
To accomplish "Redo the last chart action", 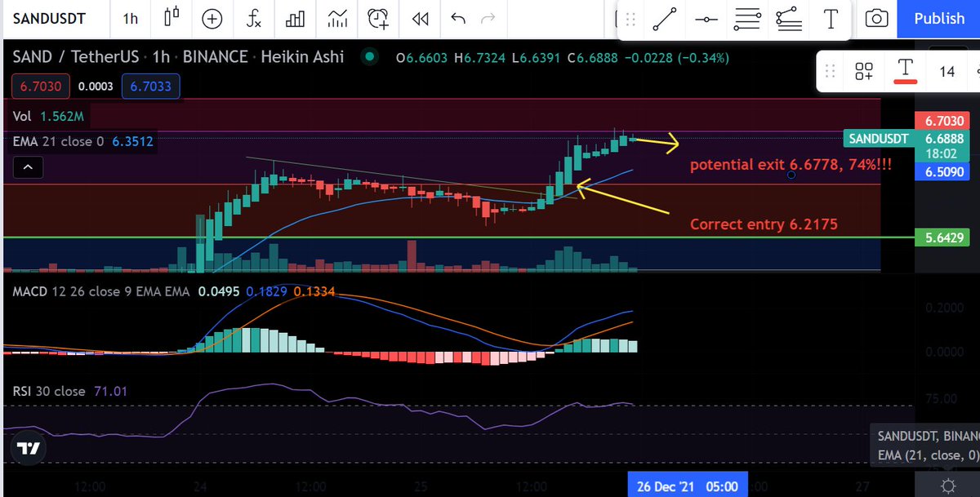I will coord(488,18).
